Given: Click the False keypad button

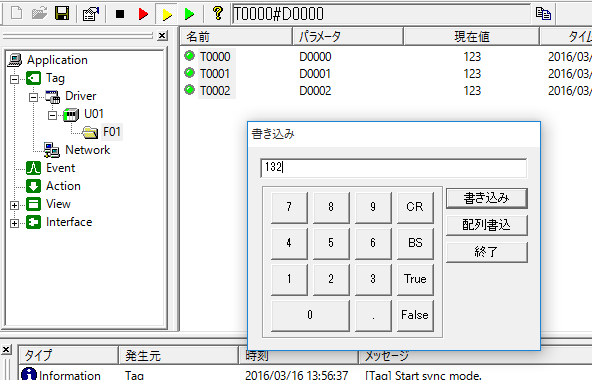Looking at the screenshot, I should [x=415, y=315].
